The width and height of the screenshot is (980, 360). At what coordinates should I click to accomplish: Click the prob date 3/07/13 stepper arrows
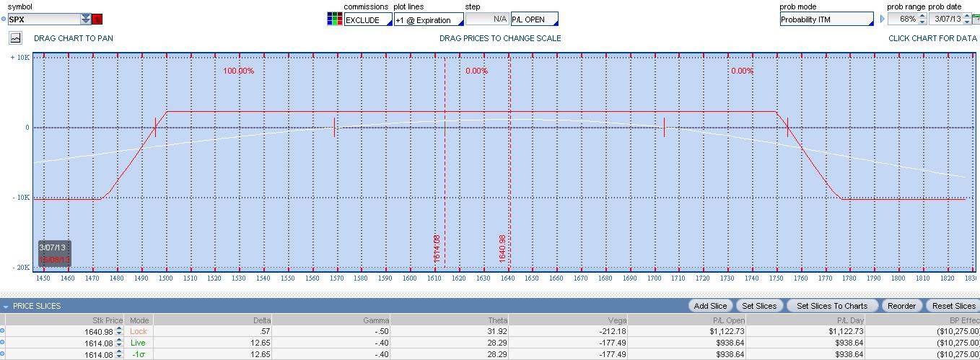coord(967,19)
